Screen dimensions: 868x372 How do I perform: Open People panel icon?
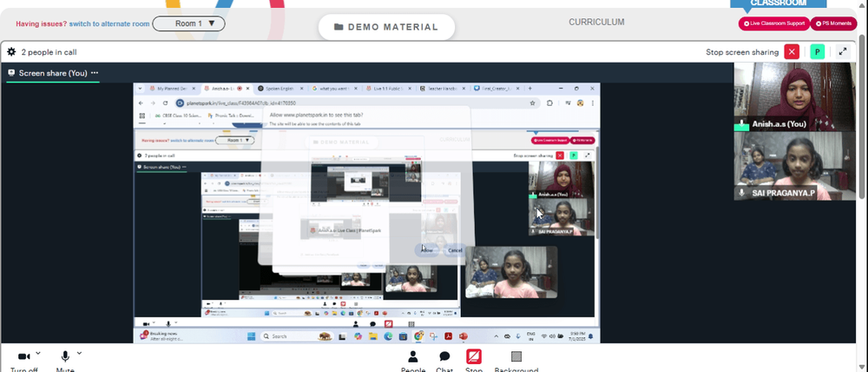(x=413, y=356)
